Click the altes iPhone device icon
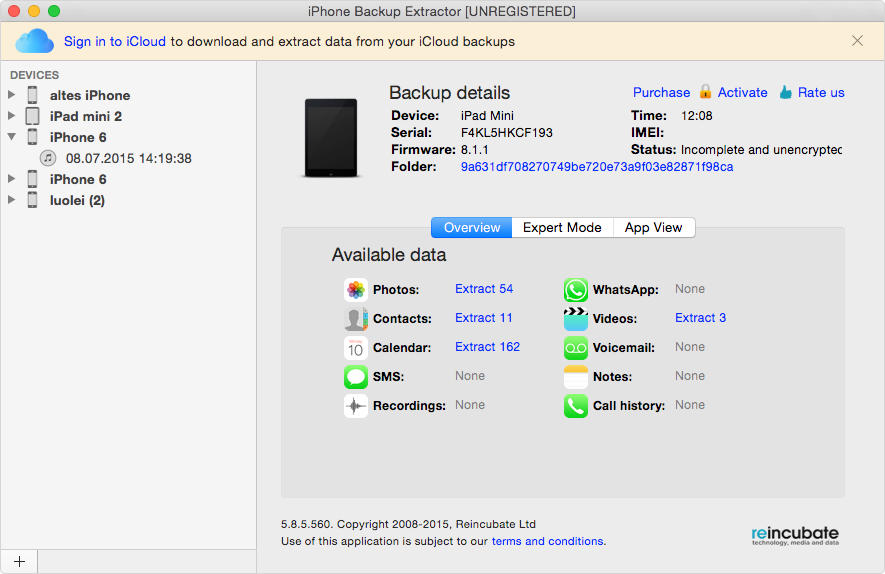The height and width of the screenshot is (574, 885). click(x=33, y=95)
